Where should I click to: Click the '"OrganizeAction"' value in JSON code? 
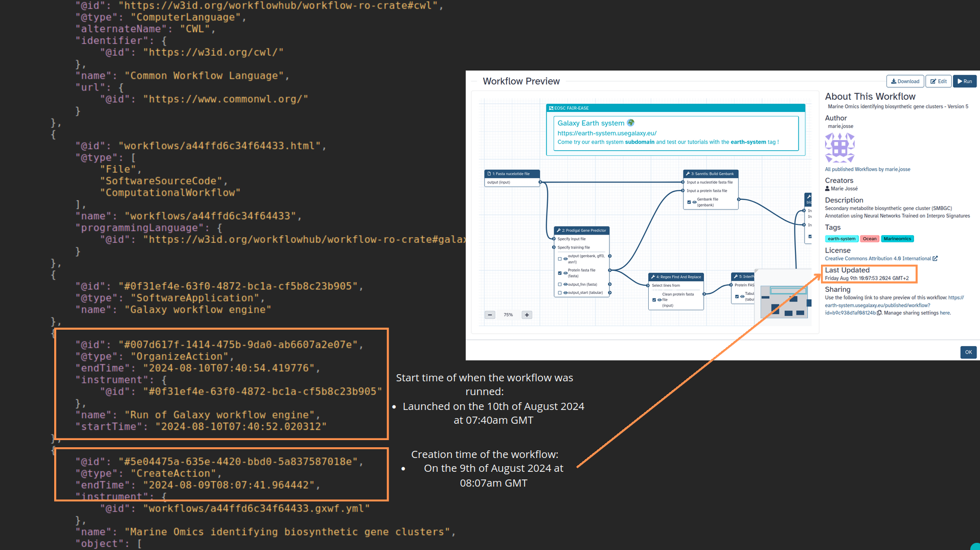click(178, 356)
